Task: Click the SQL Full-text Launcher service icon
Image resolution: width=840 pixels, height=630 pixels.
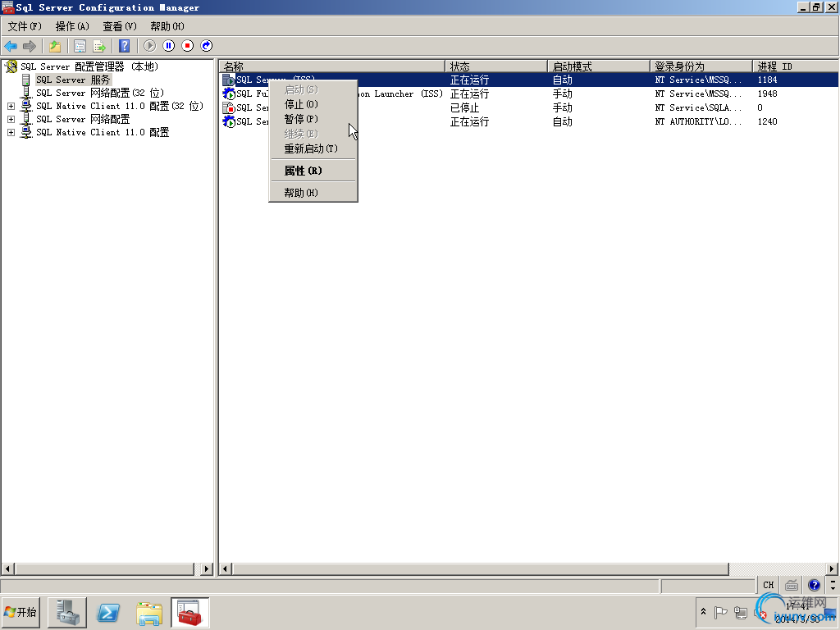Action: (229, 94)
